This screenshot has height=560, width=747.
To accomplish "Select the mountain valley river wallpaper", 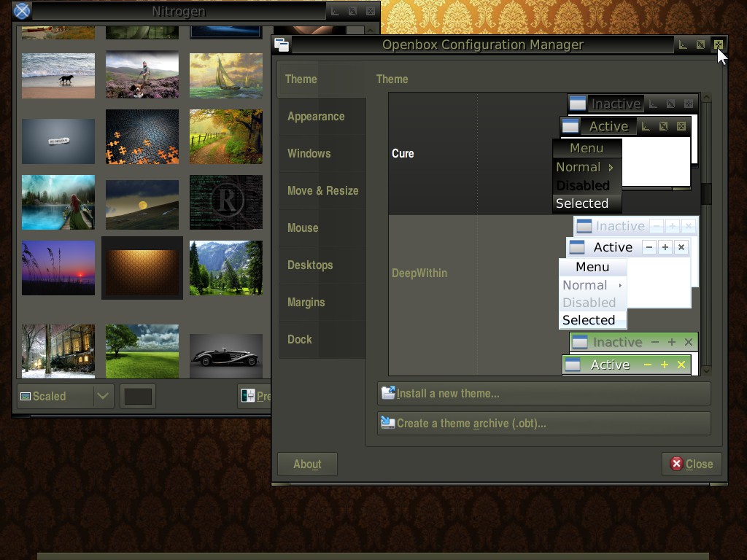I will [x=226, y=268].
